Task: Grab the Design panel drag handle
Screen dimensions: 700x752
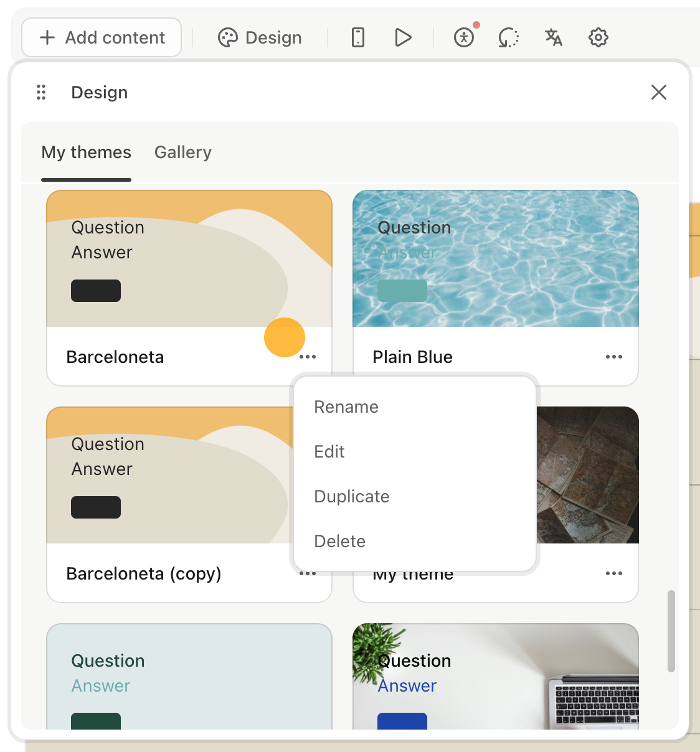Action: pos(41,92)
